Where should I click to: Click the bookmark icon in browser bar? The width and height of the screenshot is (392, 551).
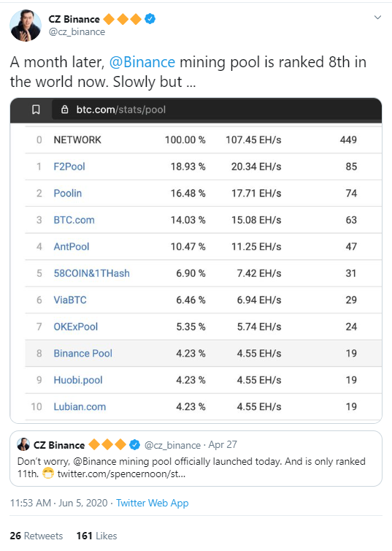pos(36,110)
